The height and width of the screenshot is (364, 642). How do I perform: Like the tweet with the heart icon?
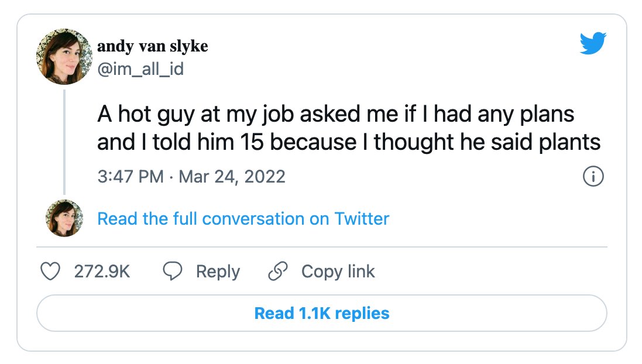[50, 271]
